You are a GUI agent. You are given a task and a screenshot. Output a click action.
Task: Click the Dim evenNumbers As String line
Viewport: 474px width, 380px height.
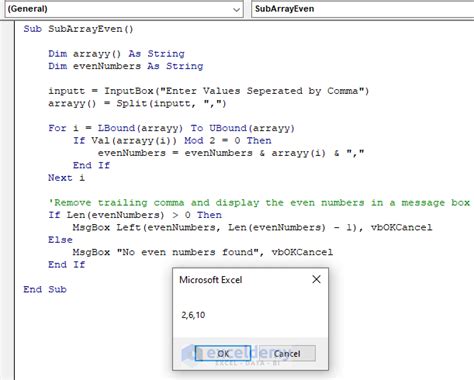126,66
